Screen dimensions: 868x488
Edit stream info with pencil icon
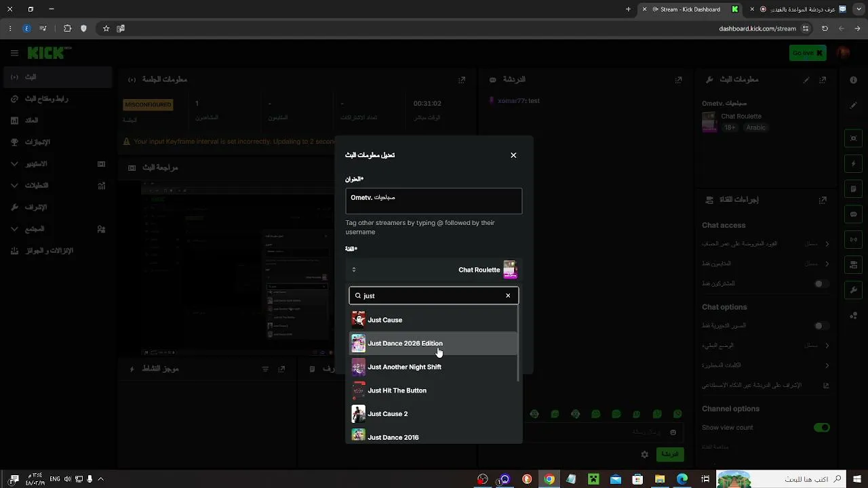tap(806, 79)
